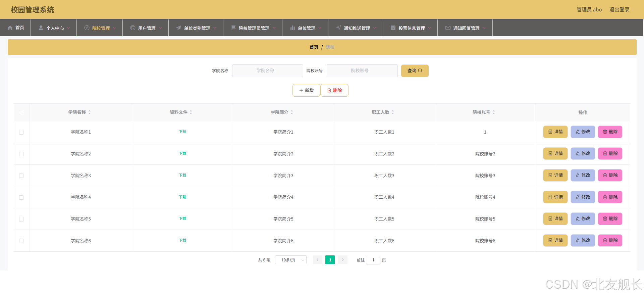The width and height of the screenshot is (644, 295).
Task: Check the row checkbox for 学院名称4
Action: [21, 197]
